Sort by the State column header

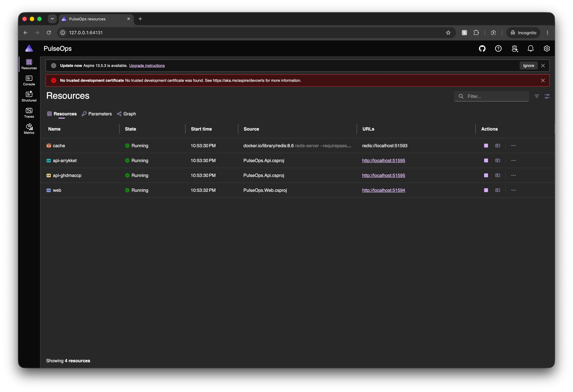pyautogui.click(x=130, y=129)
